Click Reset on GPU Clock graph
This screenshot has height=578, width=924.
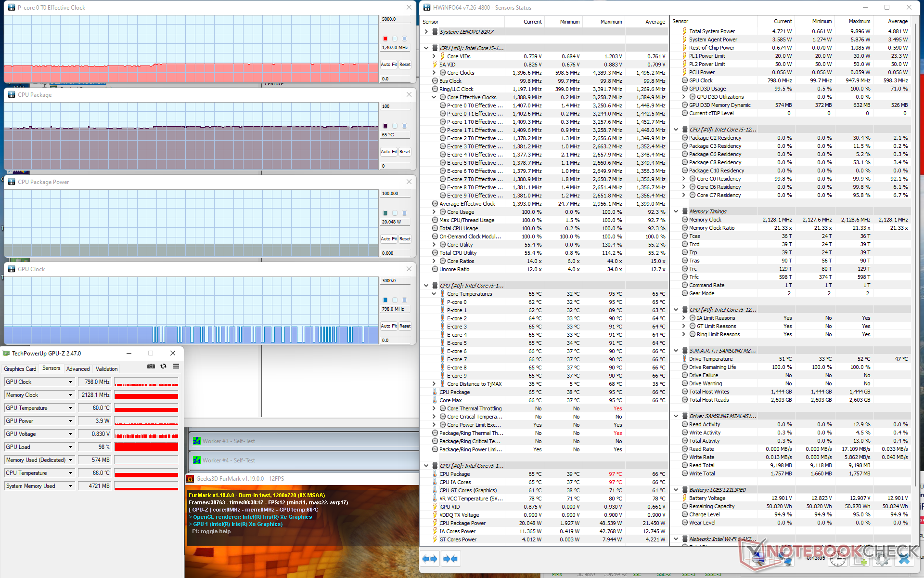(x=405, y=326)
